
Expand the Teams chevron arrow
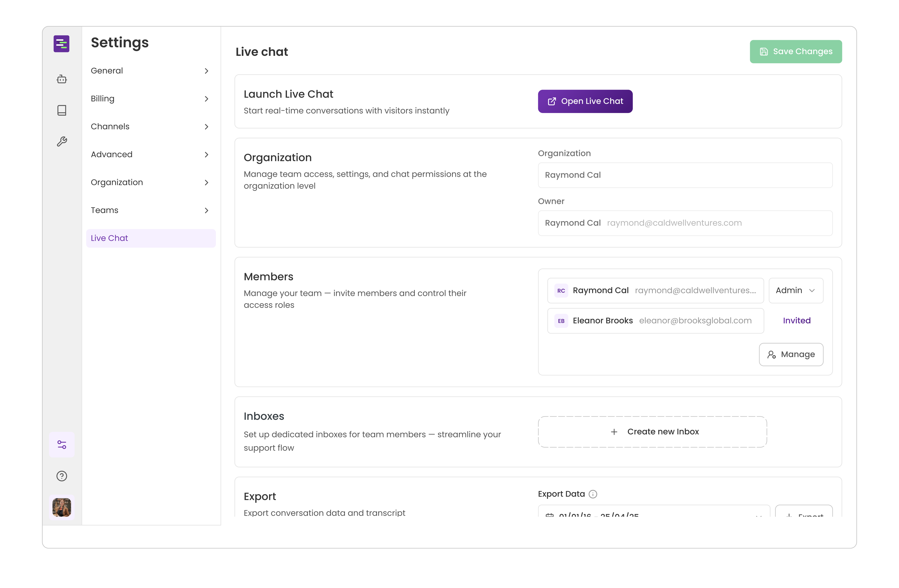206,210
